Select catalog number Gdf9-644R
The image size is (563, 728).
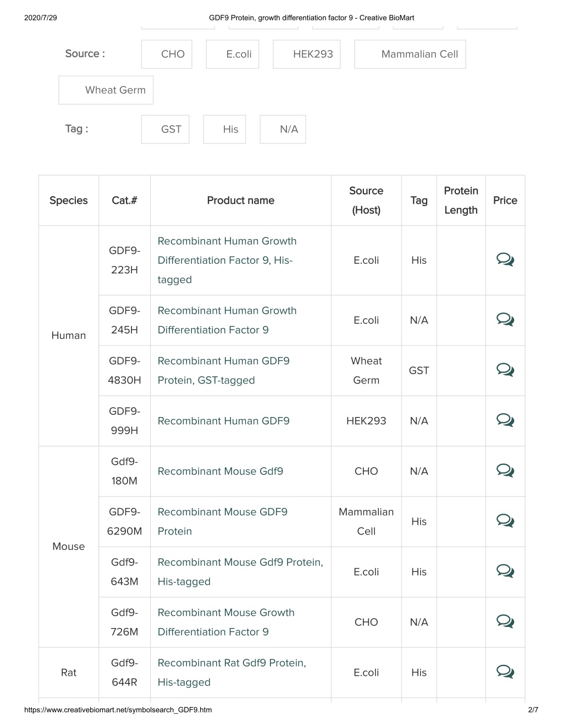pos(124,673)
